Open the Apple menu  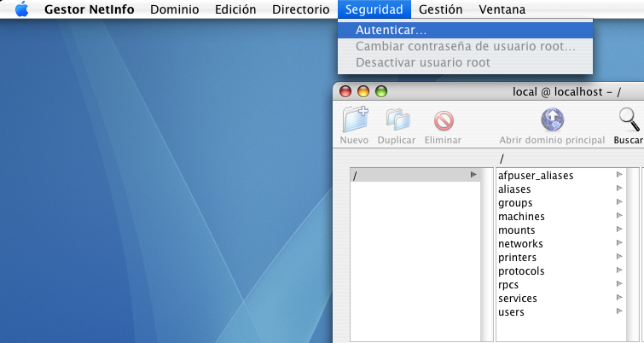coord(21,9)
